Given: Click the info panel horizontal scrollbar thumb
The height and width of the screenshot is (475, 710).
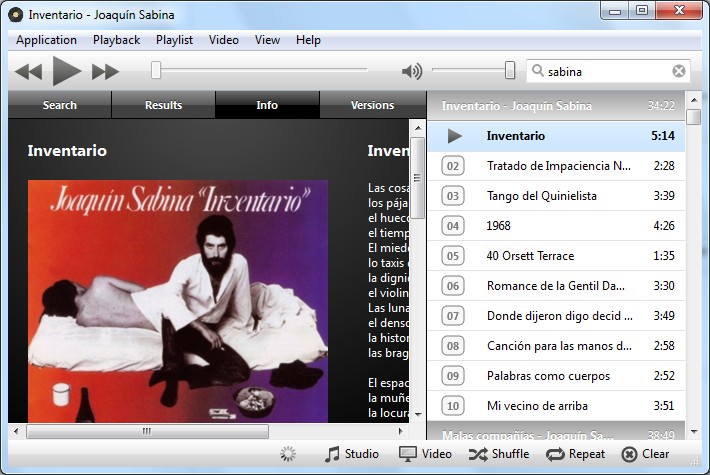Looking at the screenshot, I should pyautogui.click(x=147, y=431).
